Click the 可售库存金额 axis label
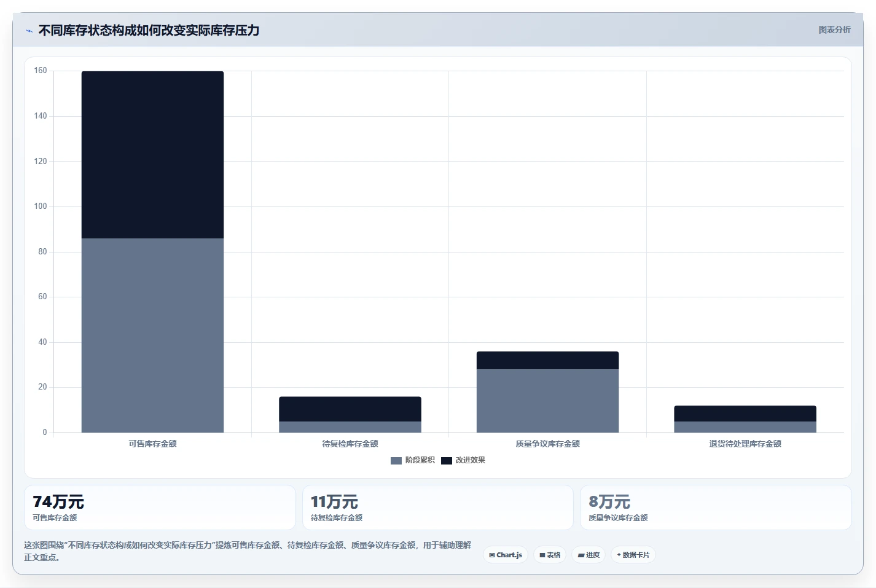876x588 pixels. click(x=152, y=444)
